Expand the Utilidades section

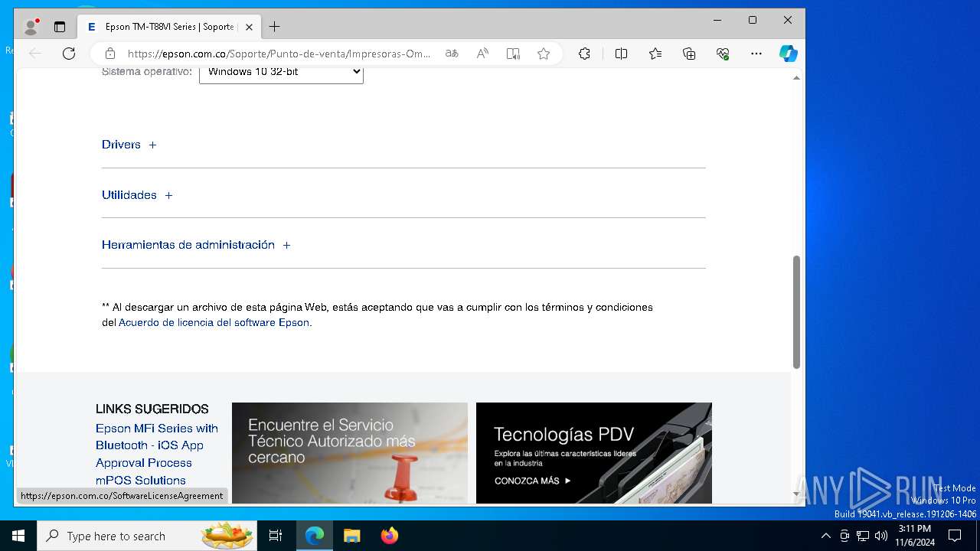click(138, 195)
